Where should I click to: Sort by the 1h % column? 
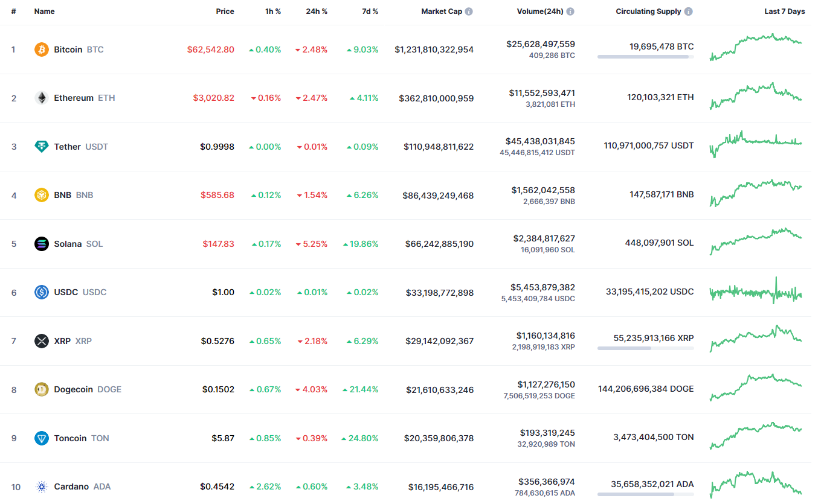273,11
